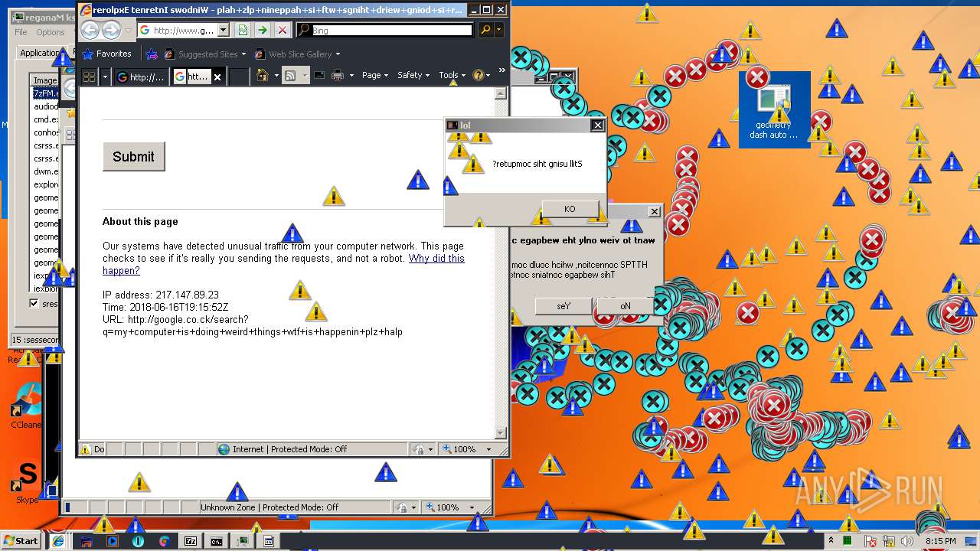Click the status bar warning icon
The height and width of the screenshot is (551, 980).
tap(86, 449)
